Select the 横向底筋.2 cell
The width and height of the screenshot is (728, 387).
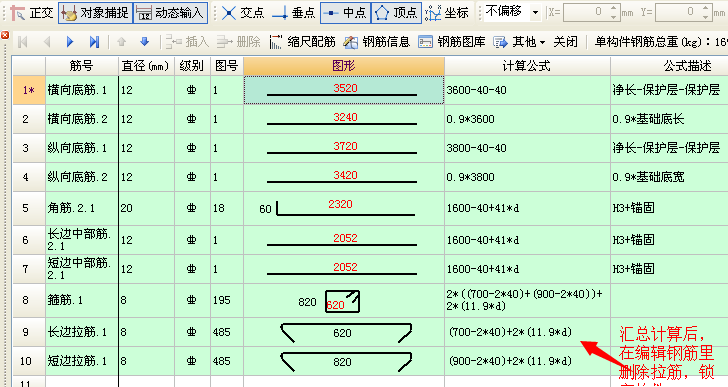(82, 119)
